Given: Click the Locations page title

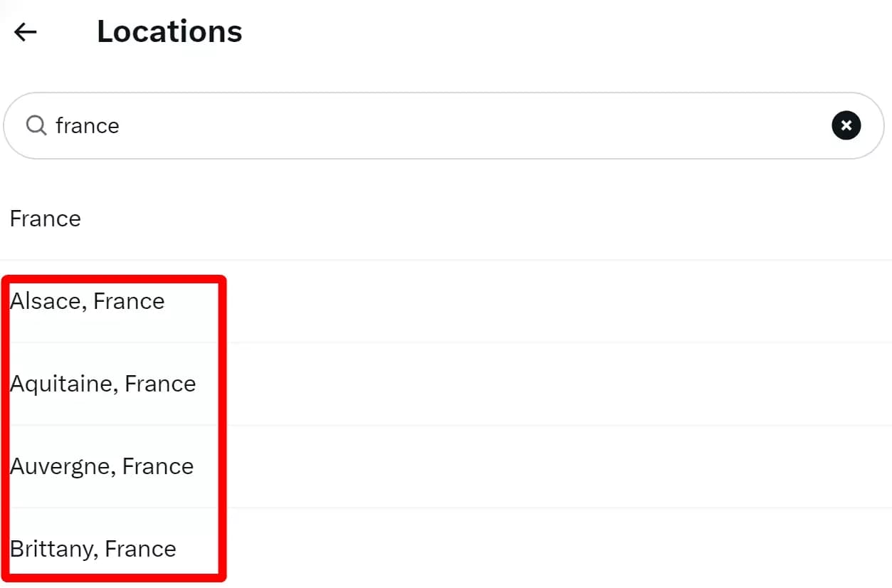Looking at the screenshot, I should click(169, 31).
